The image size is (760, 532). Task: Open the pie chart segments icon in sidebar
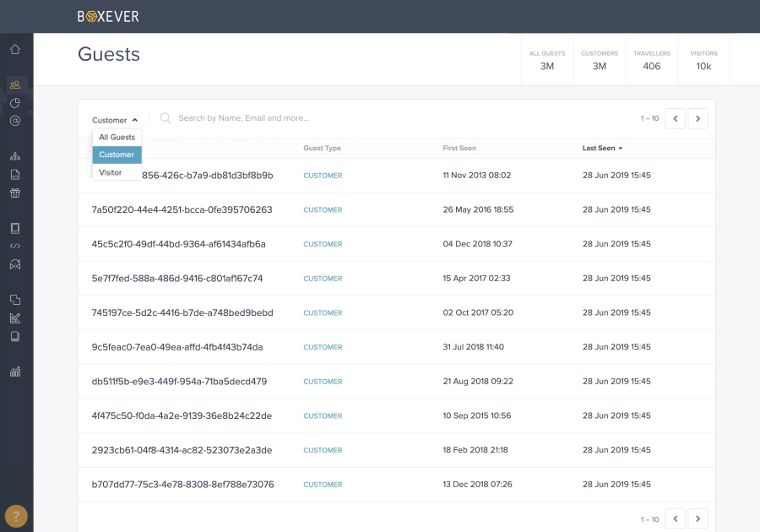tap(15, 103)
